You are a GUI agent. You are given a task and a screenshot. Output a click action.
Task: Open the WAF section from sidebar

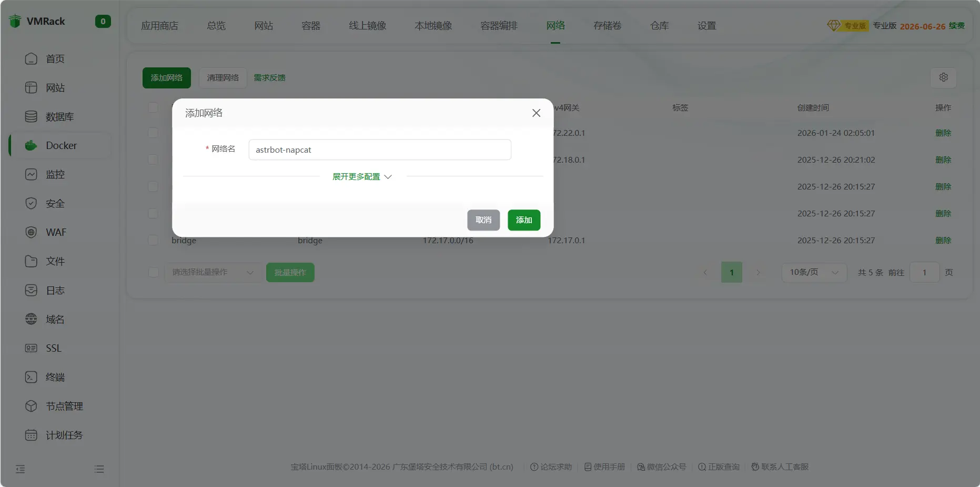[x=55, y=232]
